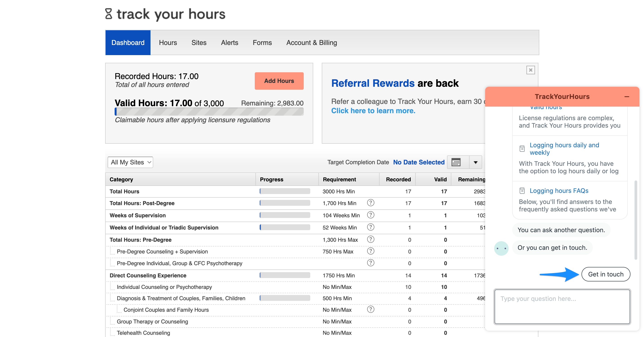Open the All My Sites dropdown
The image size is (644, 337).
point(130,162)
